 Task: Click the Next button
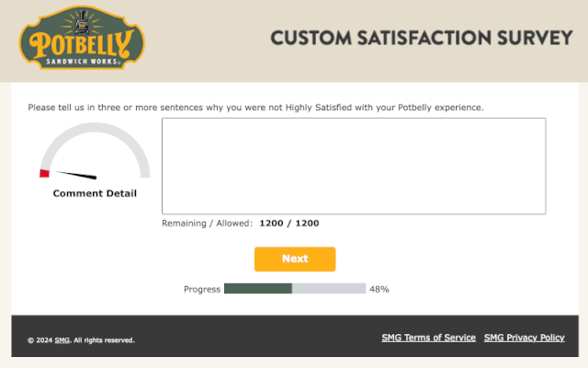point(295,259)
